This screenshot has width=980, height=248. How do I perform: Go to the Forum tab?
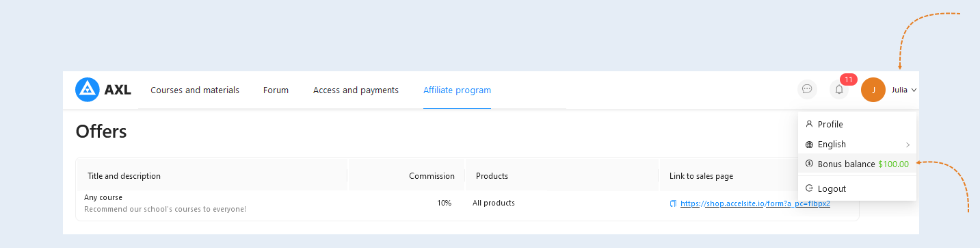276,90
